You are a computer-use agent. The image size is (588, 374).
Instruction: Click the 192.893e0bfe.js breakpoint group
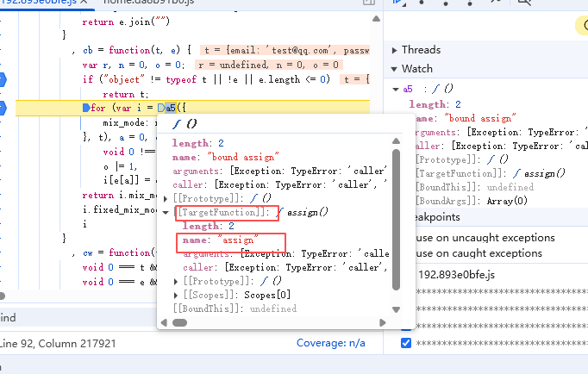[x=456, y=275]
